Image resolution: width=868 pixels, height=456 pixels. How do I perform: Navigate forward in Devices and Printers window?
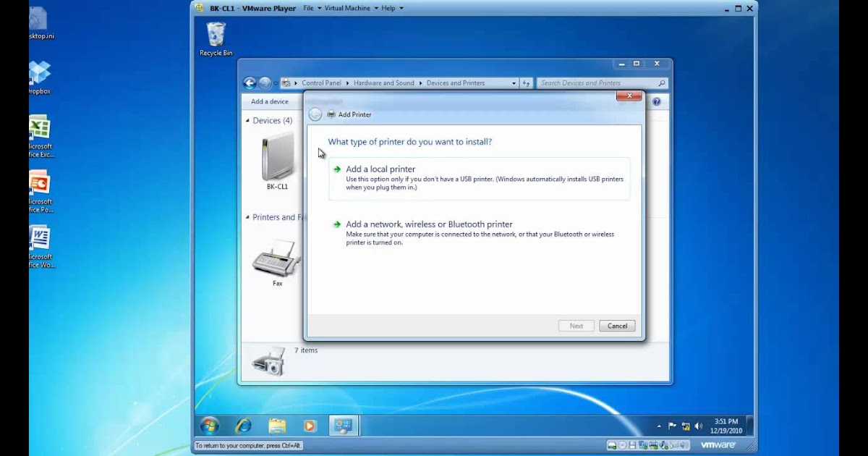point(265,83)
